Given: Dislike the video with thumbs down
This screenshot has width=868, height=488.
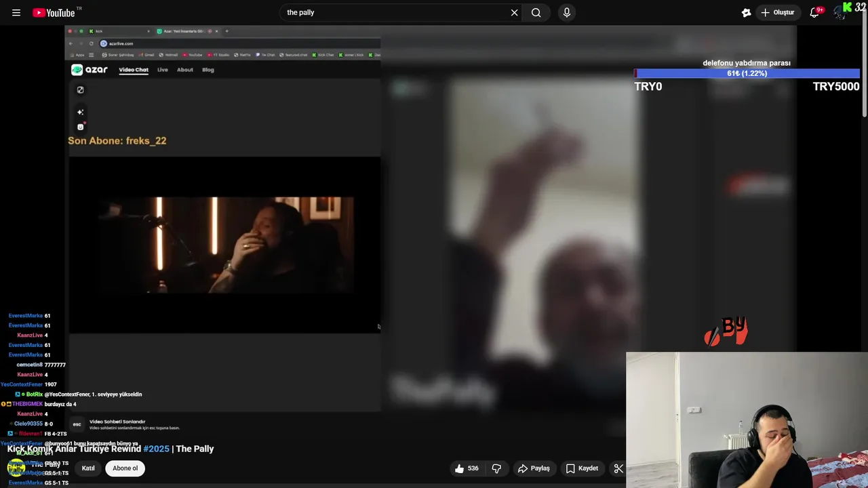Looking at the screenshot, I should click(x=497, y=468).
